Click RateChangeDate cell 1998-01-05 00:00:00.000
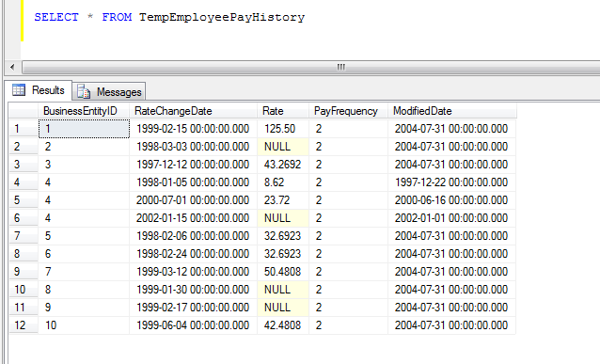 tap(193, 182)
